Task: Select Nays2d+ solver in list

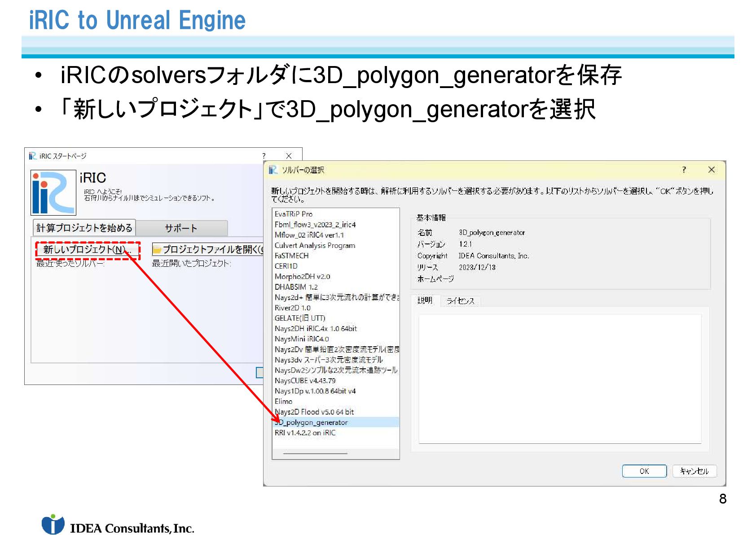Action: (x=336, y=297)
